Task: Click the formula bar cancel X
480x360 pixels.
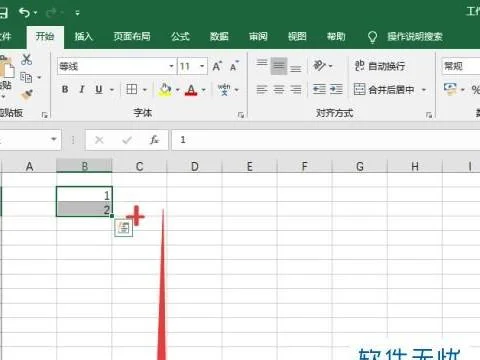Action: click(99, 140)
